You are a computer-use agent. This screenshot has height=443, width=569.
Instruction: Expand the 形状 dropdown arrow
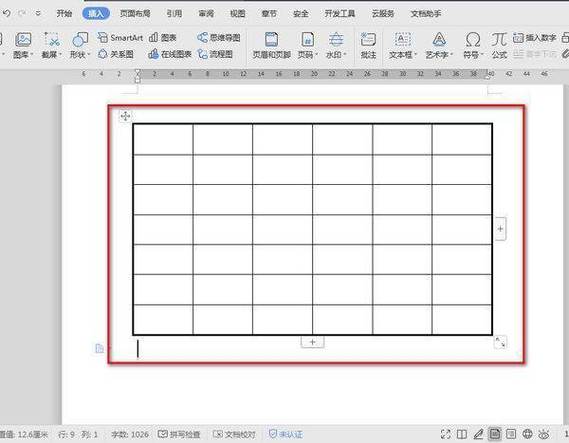pyautogui.click(x=89, y=55)
